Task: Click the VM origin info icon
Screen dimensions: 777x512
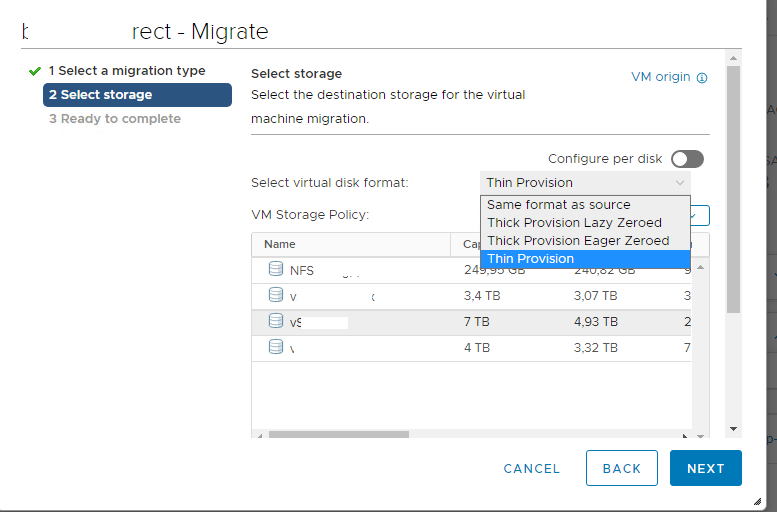Action: pos(702,78)
